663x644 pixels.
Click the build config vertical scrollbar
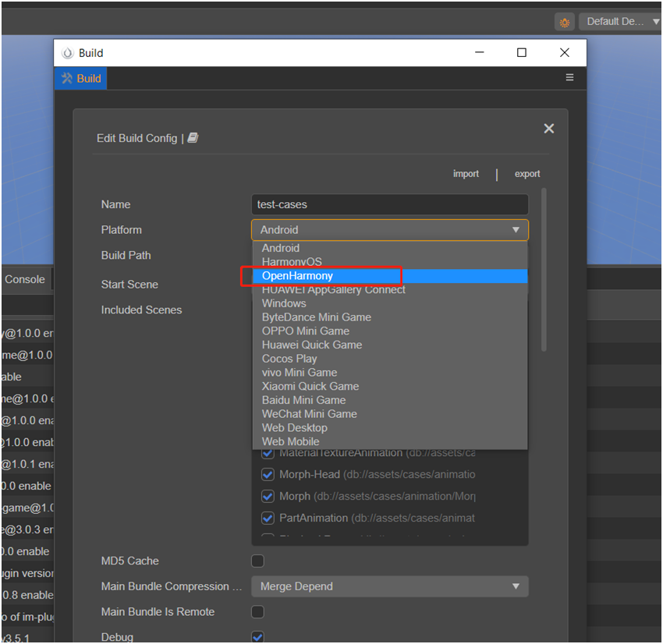pyautogui.click(x=544, y=270)
